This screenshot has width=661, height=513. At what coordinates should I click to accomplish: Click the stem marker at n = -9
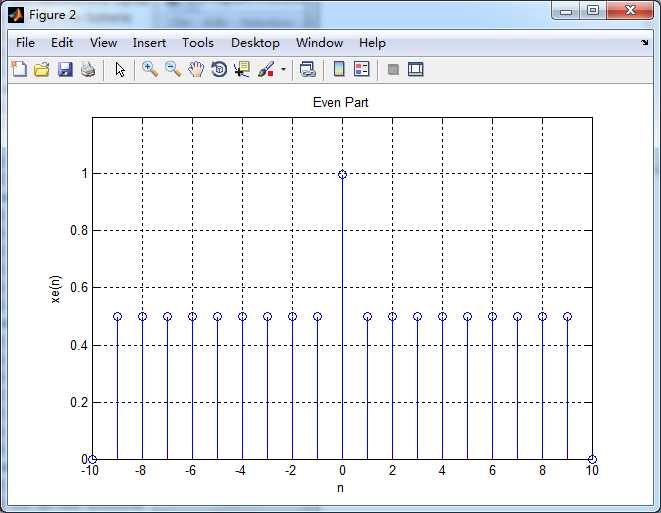coord(118,317)
